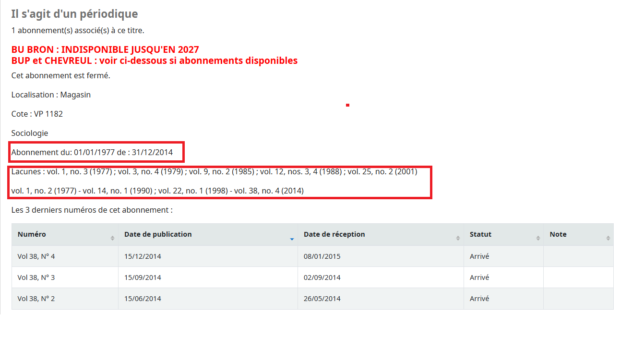
Task: Select the Arrivé status of Vol 38, N° 2
Action: click(479, 298)
